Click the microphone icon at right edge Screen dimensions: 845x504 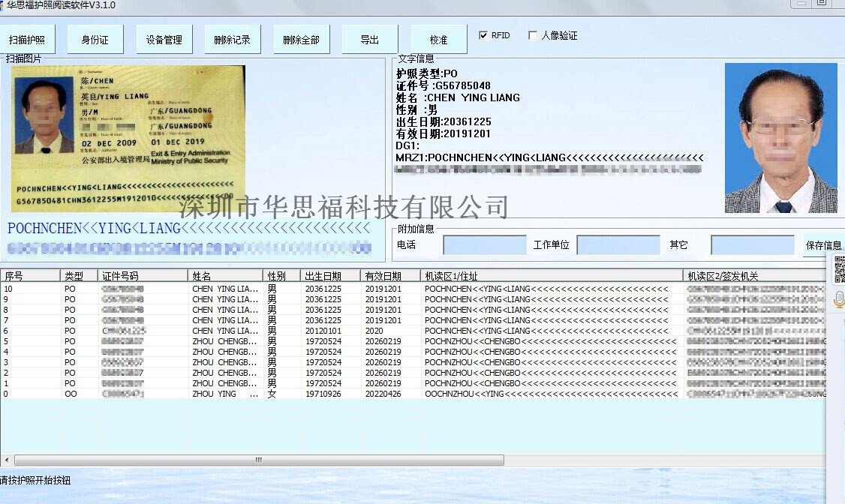[x=839, y=298]
